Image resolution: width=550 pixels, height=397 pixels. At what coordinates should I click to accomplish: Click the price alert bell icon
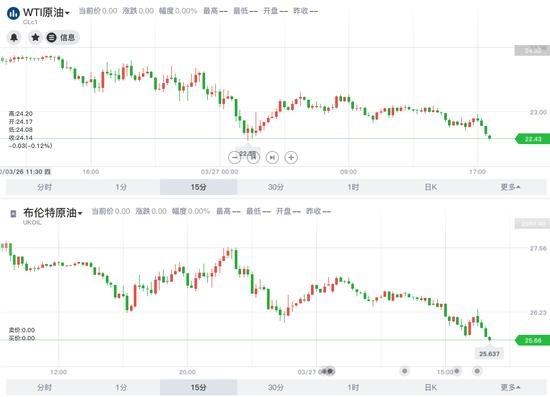click(14, 37)
